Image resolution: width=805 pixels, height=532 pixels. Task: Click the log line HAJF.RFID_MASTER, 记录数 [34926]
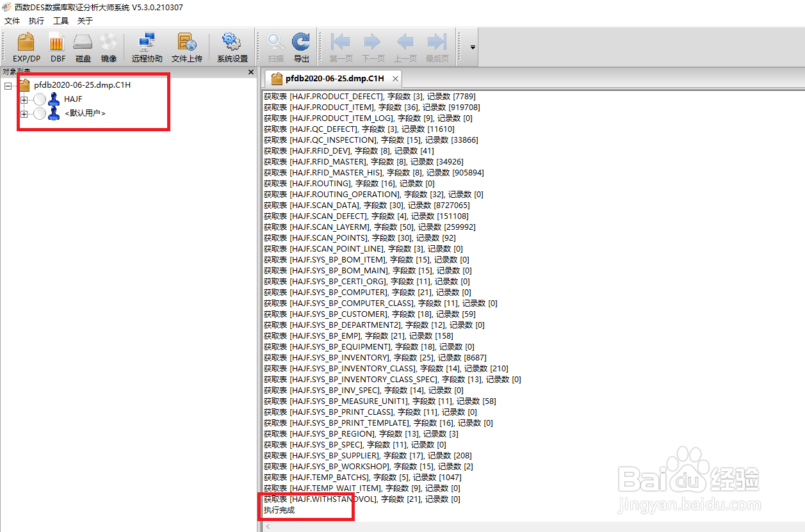pyautogui.click(x=364, y=161)
